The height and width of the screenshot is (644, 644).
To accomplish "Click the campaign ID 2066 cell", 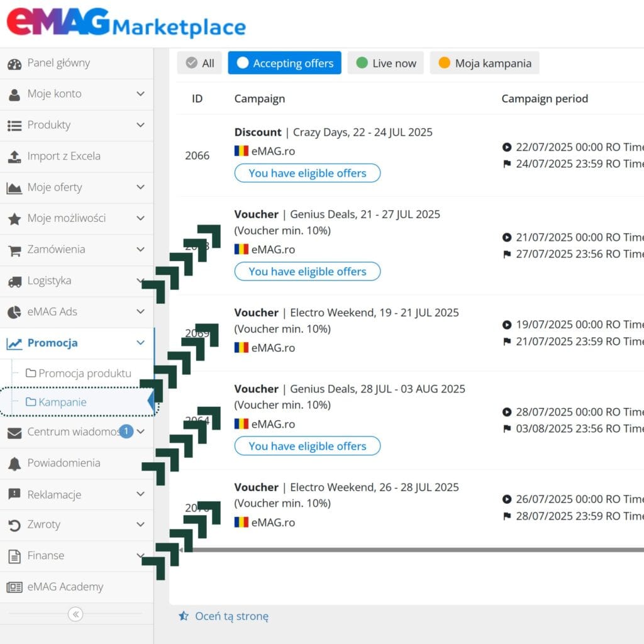I will click(x=197, y=156).
